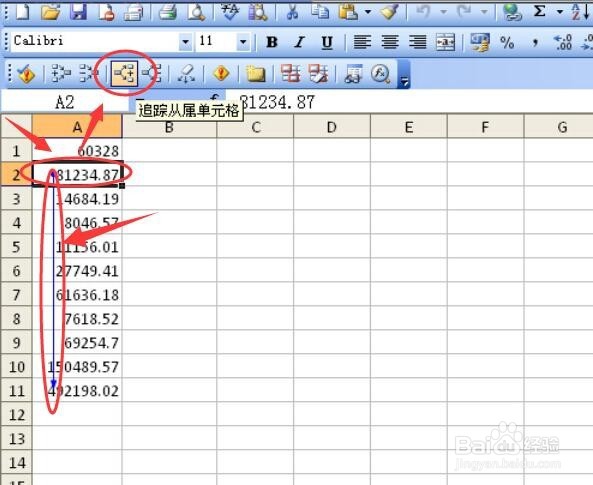The height and width of the screenshot is (485, 593).
Task: Activate the Format Painter brush
Action: coord(390,12)
